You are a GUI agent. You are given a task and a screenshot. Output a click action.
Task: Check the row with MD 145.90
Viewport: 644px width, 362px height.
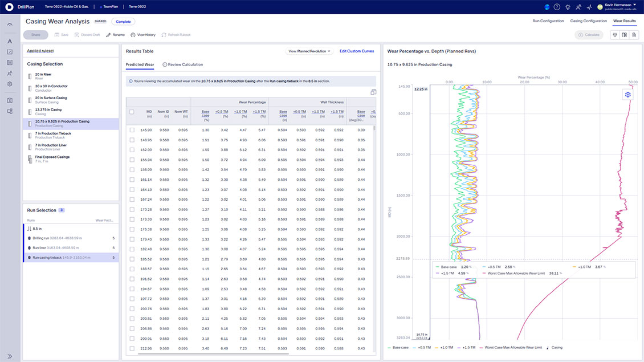[132, 130]
